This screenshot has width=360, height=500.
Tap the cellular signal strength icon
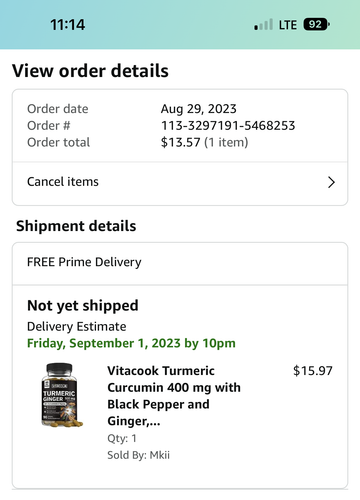pyautogui.click(x=263, y=25)
